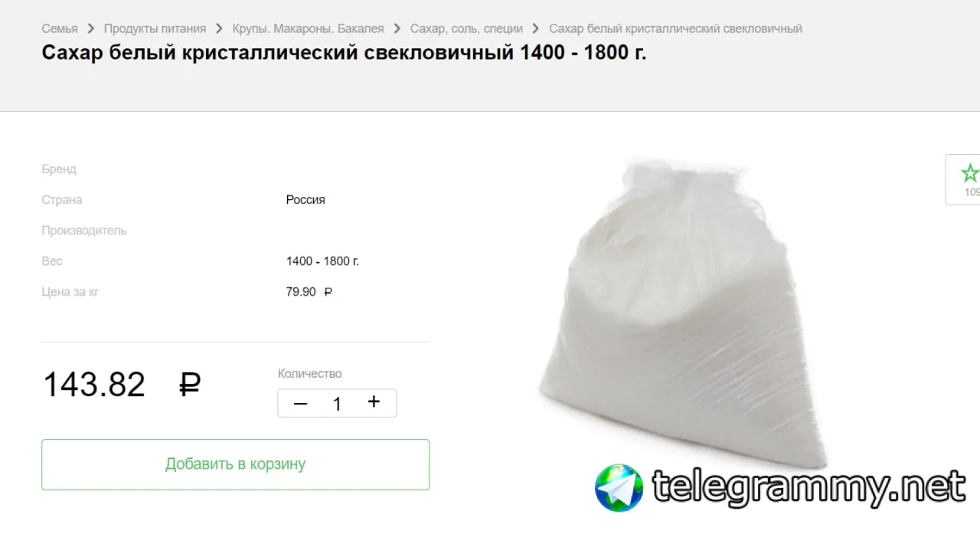Increase quantity with the plus icon

click(x=374, y=402)
